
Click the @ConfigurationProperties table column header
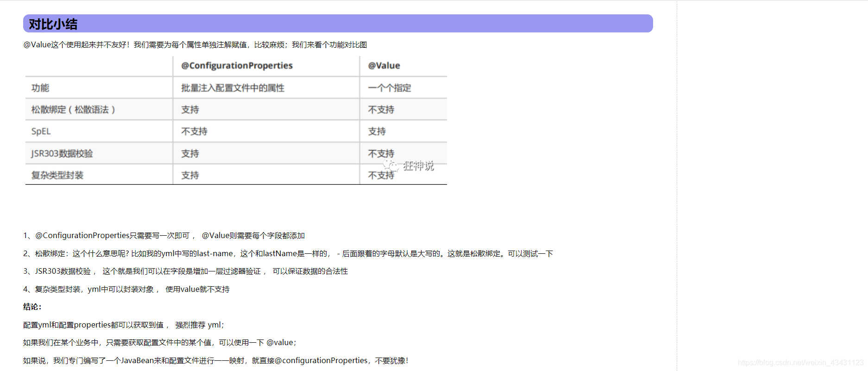[237, 66]
